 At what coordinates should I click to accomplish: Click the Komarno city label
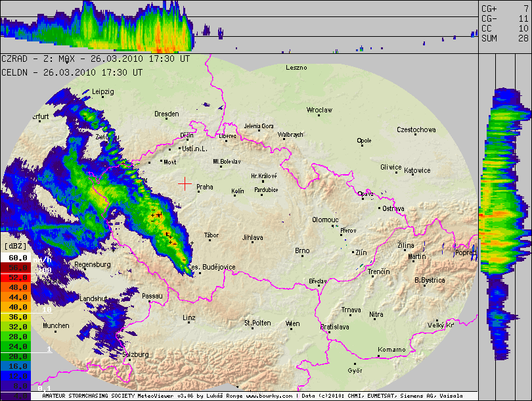click(391, 349)
